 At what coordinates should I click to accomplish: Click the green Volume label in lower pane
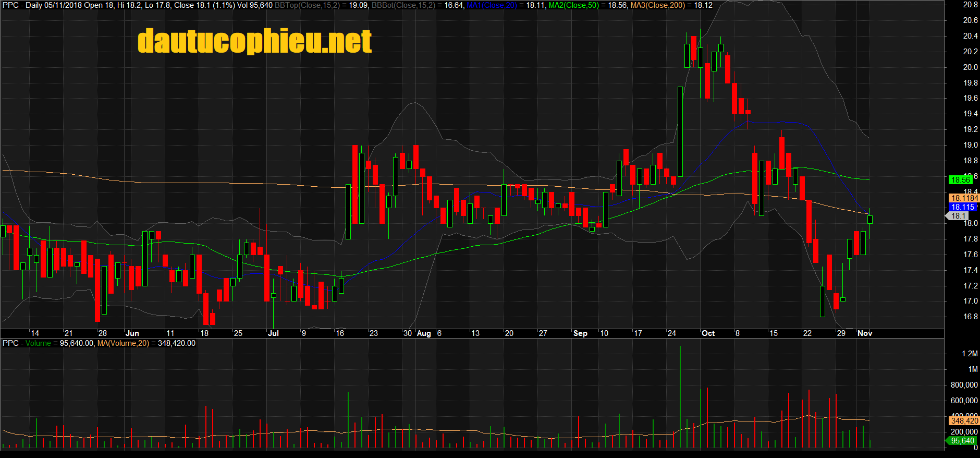(x=38, y=343)
